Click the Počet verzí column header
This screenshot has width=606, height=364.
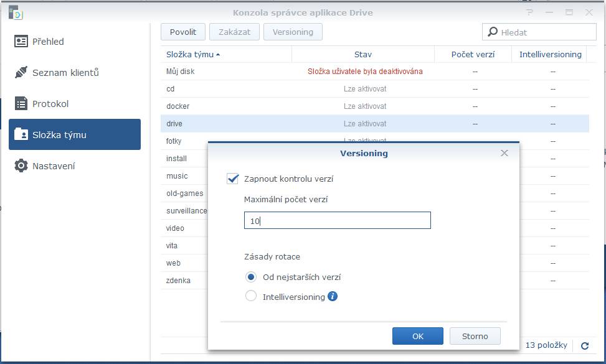(x=473, y=55)
